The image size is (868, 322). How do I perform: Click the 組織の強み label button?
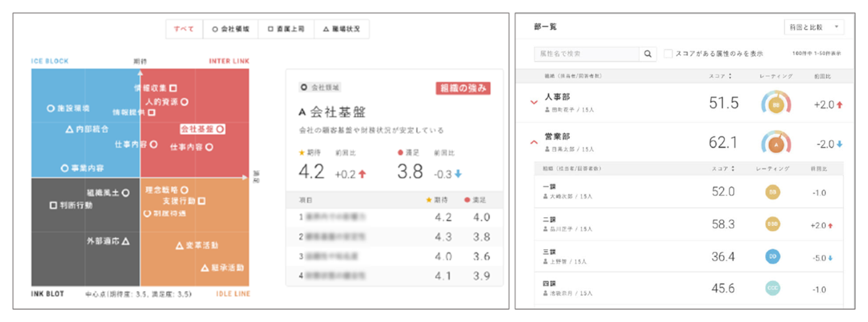click(463, 88)
